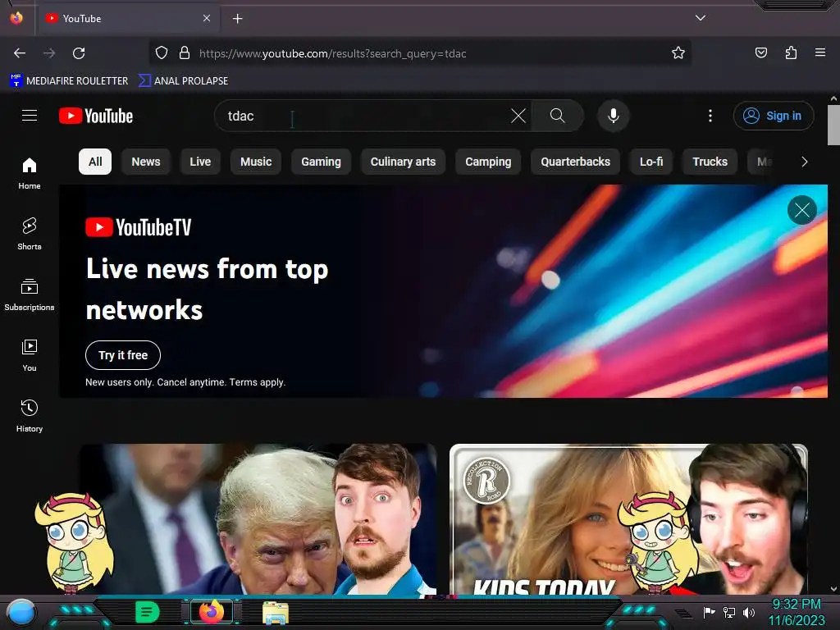Go to Home in the sidebar
Image resolution: width=840 pixels, height=630 pixels.
pyautogui.click(x=30, y=174)
